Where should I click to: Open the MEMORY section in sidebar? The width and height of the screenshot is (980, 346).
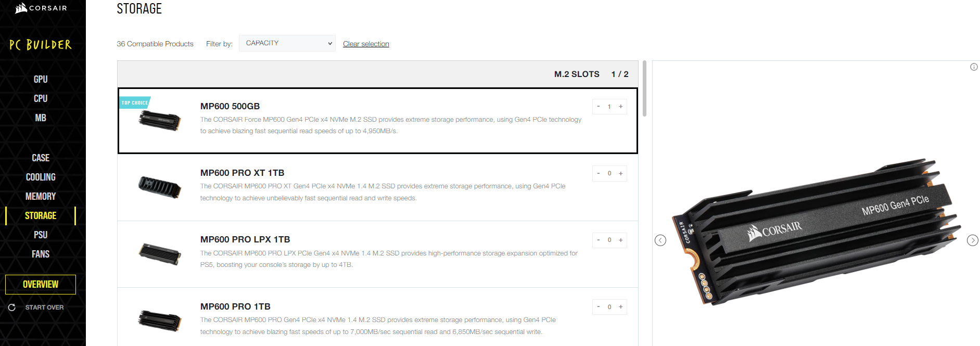click(x=41, y=196)
